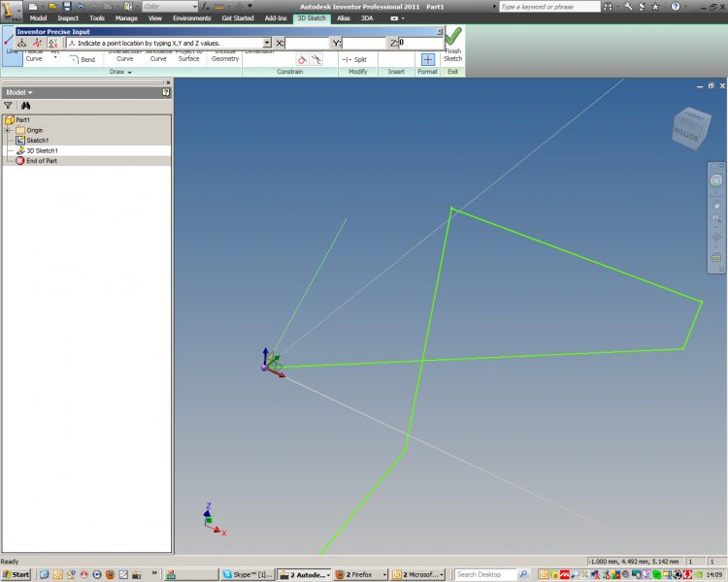Open the browser filter funnel icon
The image size is (728, 582).
[8, 105]
